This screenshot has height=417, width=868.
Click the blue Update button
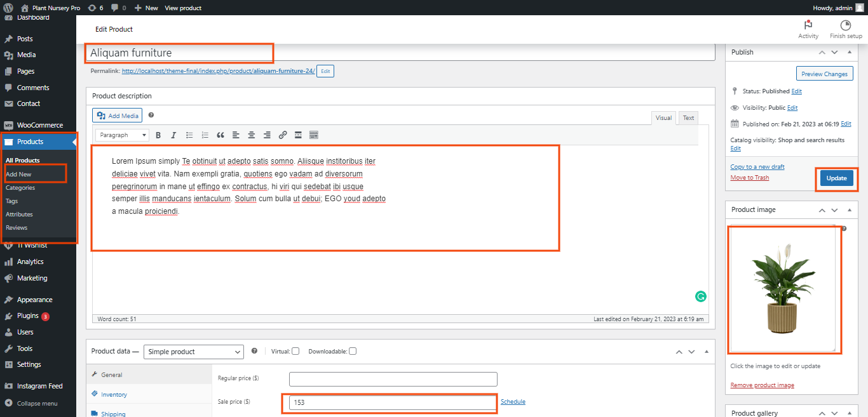[836, 178]
